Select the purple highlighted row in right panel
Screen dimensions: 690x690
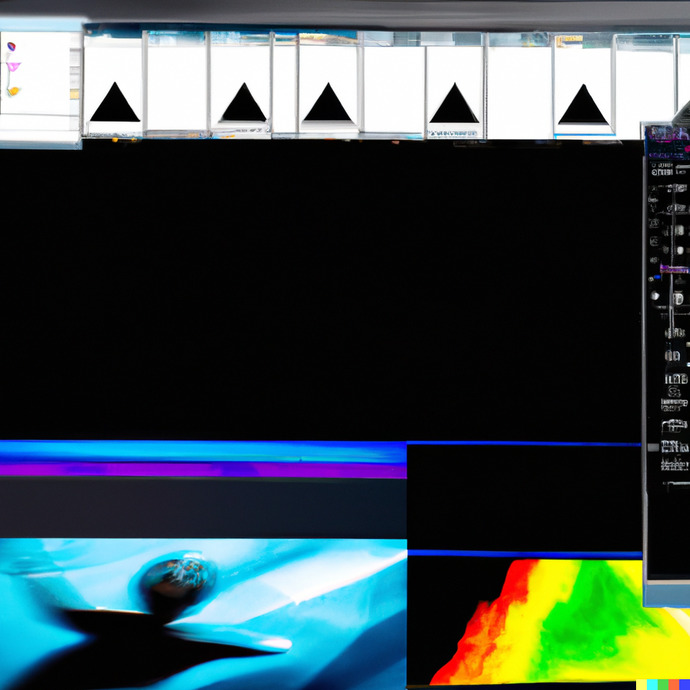coord(674,269)
